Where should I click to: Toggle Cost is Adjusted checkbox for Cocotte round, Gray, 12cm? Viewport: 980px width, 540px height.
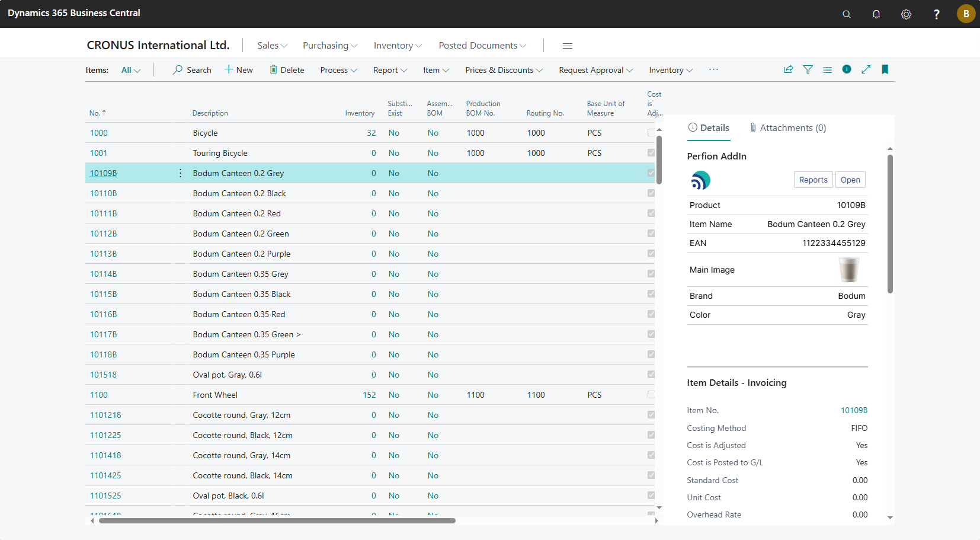coord(651,415)
